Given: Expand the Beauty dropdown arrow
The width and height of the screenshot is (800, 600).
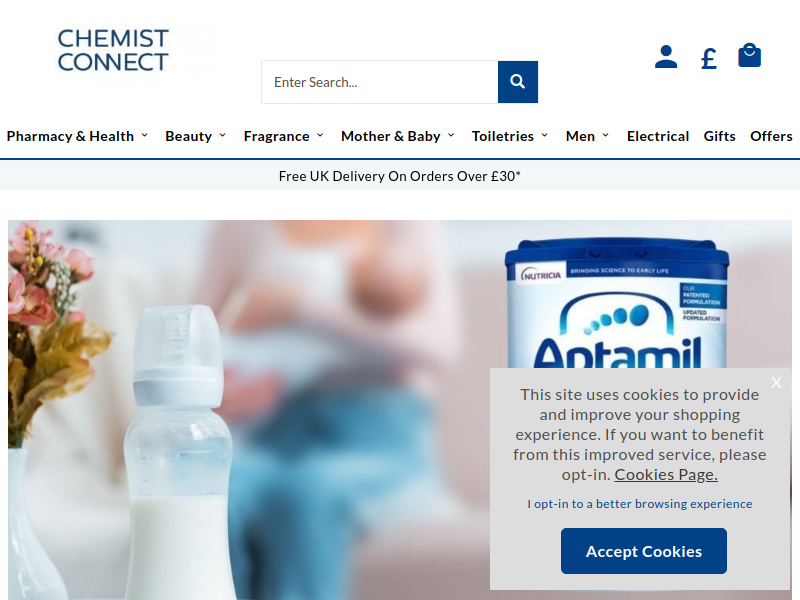Looking at the screenshot, I should (x=222, y=135).
